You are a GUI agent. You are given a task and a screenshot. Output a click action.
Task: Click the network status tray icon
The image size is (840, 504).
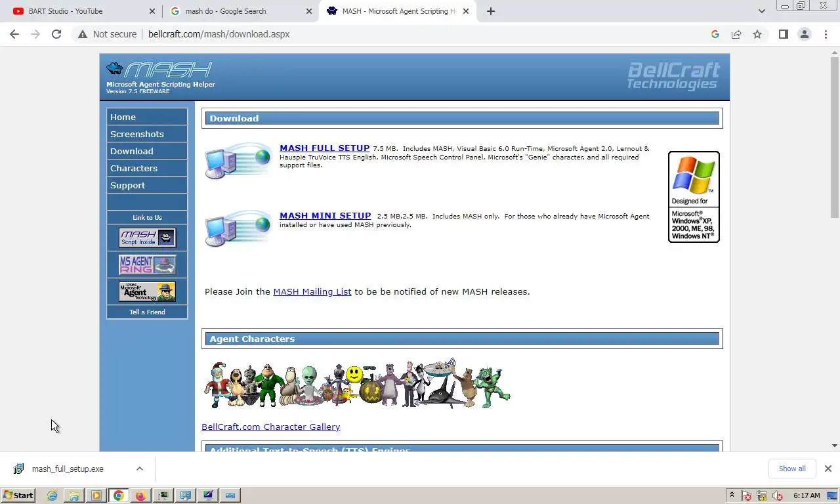[x=762, y=495]
